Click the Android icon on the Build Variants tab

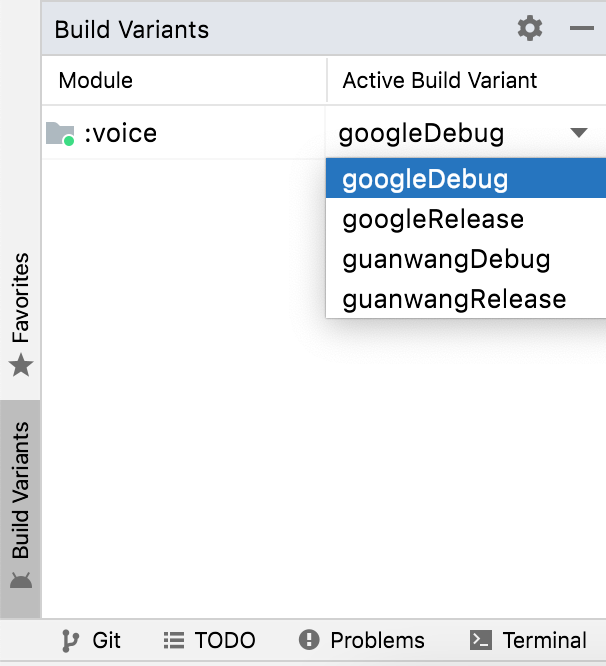21,580
